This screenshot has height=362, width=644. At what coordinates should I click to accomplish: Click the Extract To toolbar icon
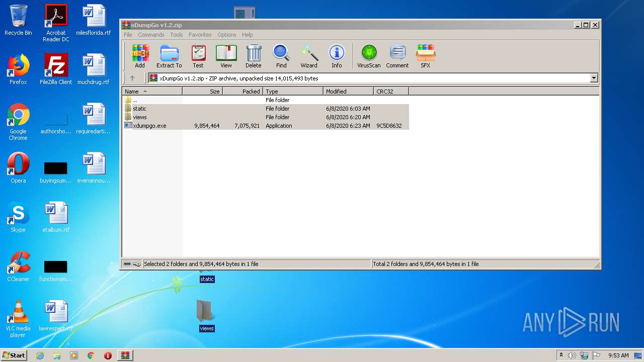click(169, 56)
